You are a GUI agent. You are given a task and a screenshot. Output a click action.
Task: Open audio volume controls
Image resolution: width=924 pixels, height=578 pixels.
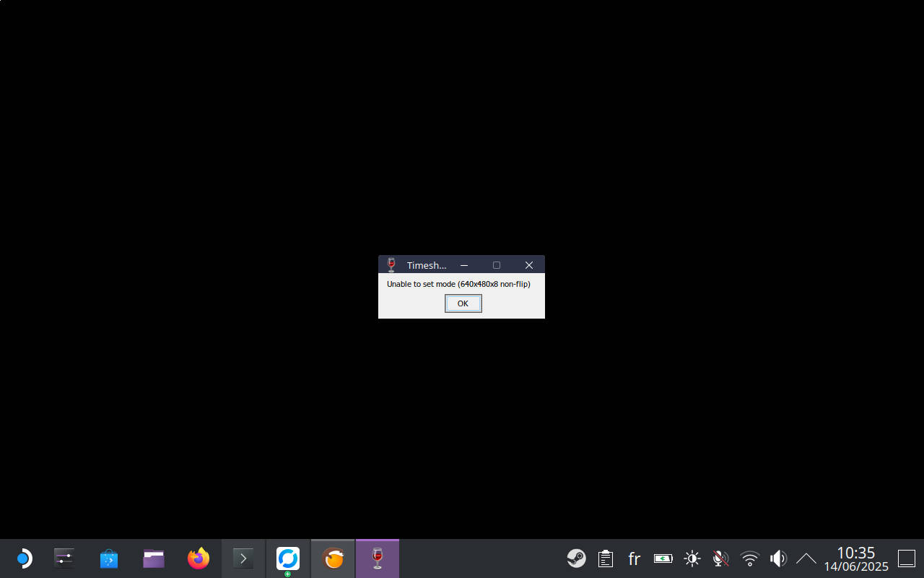(778, 558)
